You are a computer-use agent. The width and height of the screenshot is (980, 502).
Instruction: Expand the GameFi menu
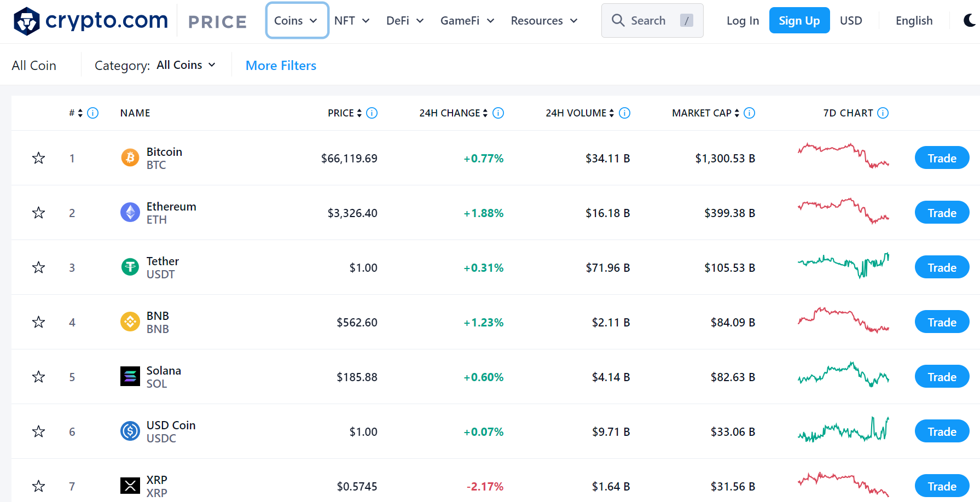point(467,20)
